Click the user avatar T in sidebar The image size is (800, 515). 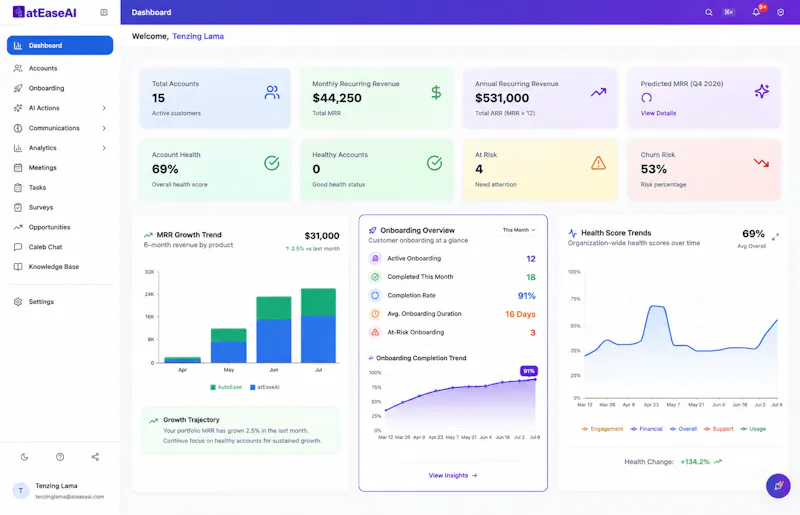(x=21, y=491)
